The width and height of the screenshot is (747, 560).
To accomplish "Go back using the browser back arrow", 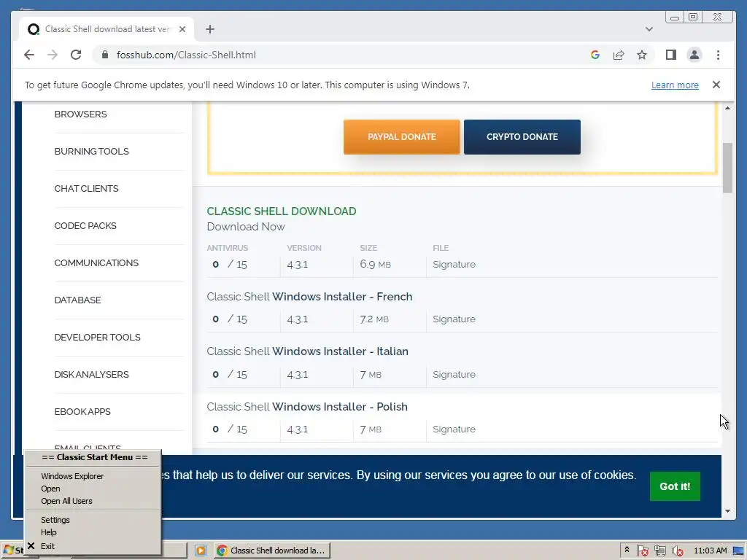I will coord(29,55).
